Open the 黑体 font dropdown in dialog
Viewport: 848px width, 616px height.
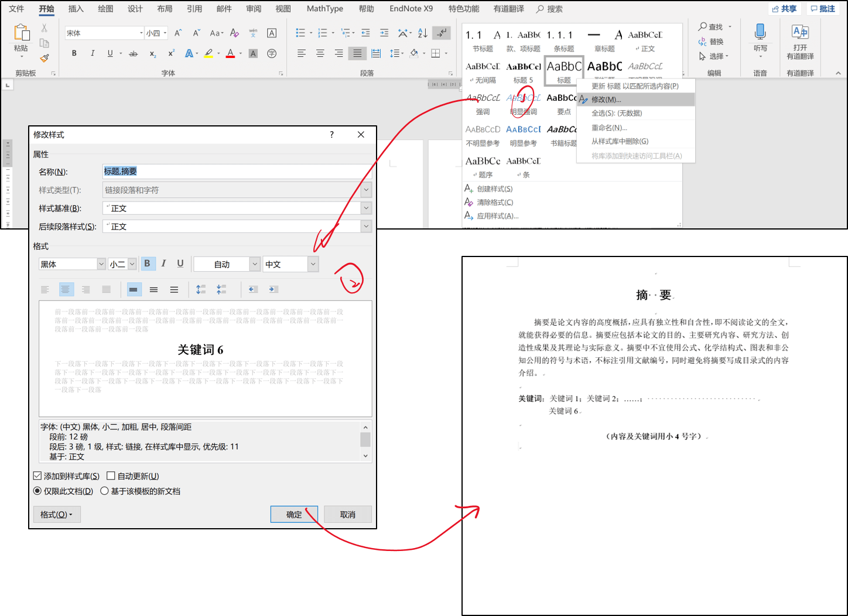(x=101, y=264)
